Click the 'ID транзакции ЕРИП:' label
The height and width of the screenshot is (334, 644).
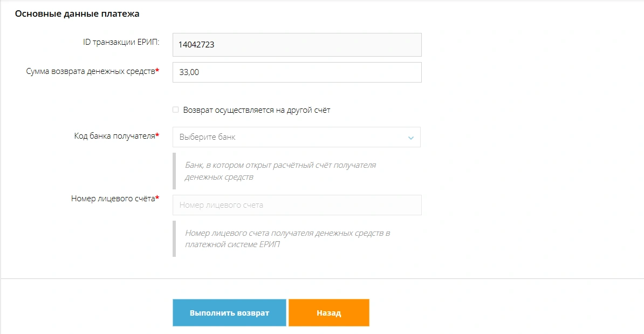pyautogui.click(x=121, y=43)
